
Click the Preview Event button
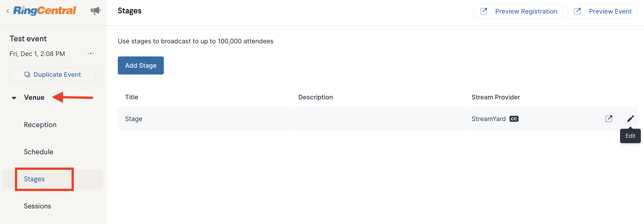(602, 11)
